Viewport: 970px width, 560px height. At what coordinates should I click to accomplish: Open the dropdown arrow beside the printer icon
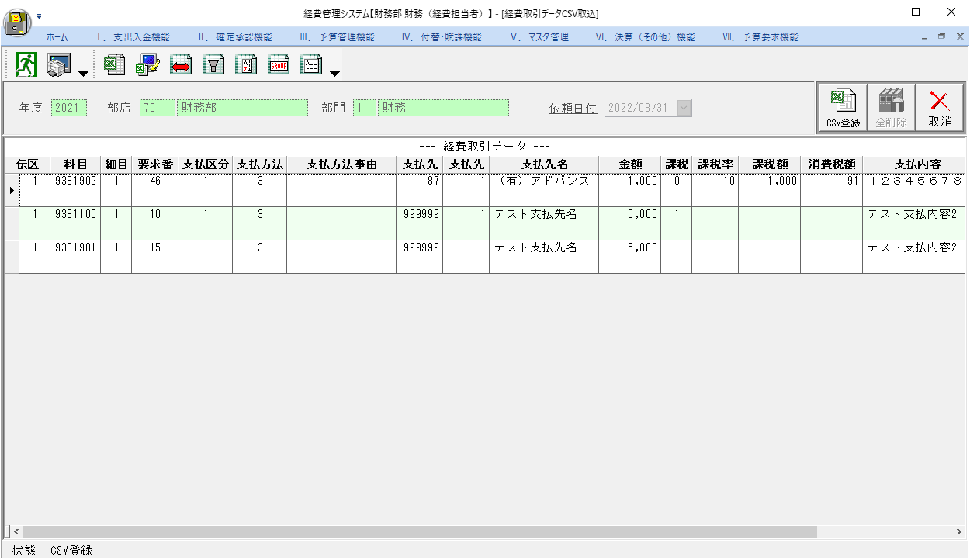click(83, 74)
